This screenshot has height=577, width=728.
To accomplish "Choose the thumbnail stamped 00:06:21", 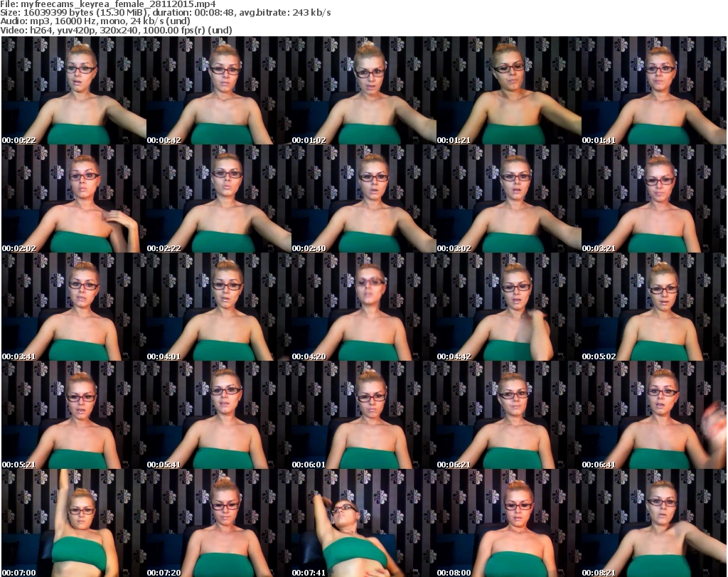I will coord(508,415).
